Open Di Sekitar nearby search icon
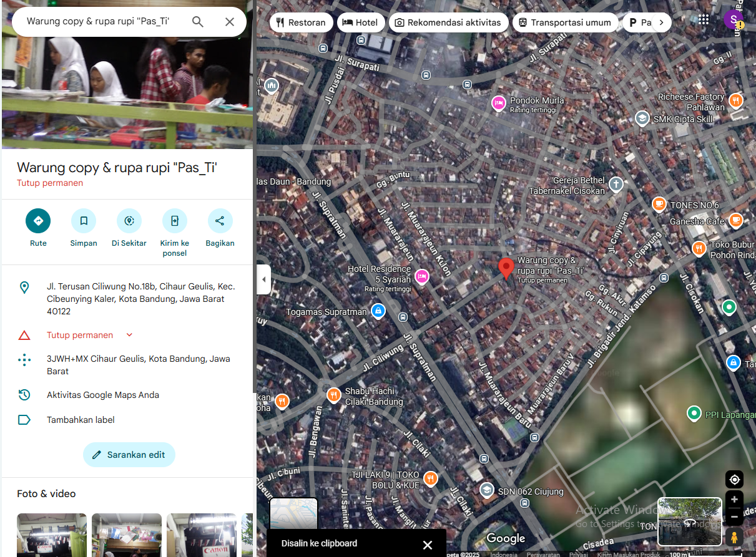The width and height of the screenshot is (756, 557). point(129,221)
